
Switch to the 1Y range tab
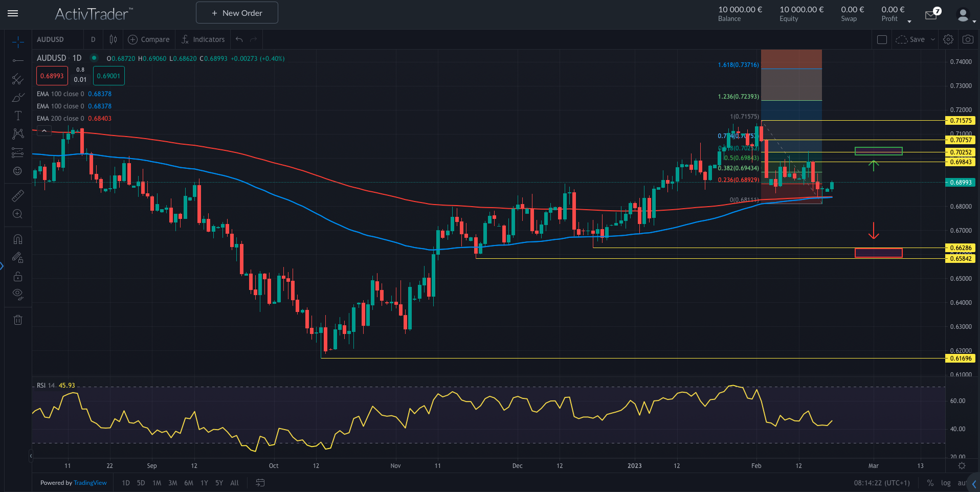click(204, 483)
